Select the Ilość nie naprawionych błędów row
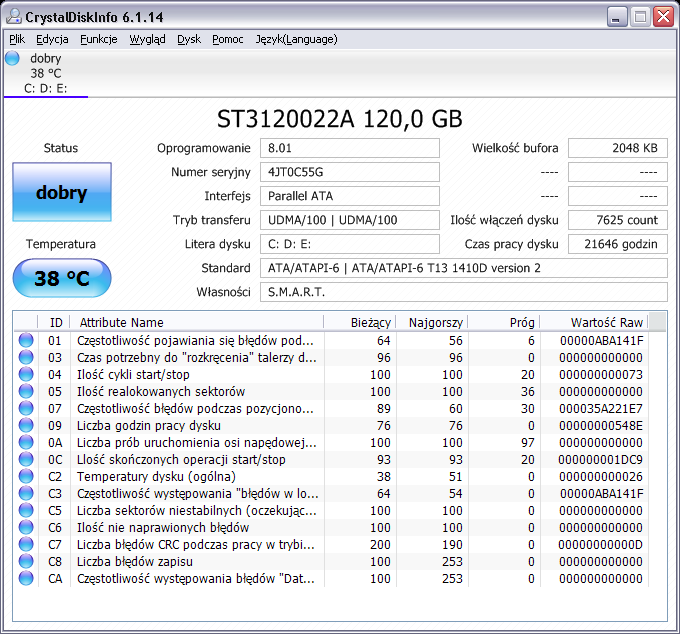Image resolution: width=687 pixels, height=634 pixels. 331,527
